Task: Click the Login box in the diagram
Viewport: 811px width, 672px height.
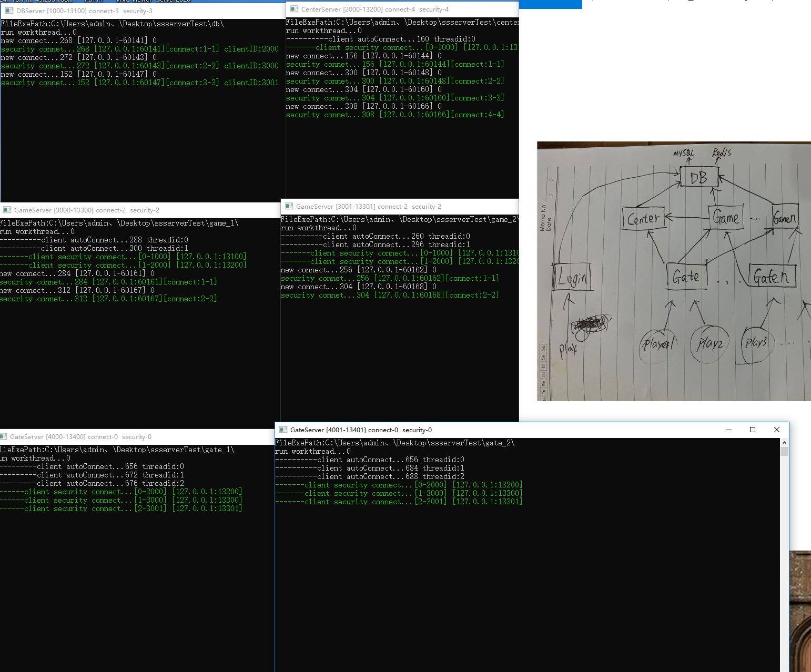Action: coord(572,277)
